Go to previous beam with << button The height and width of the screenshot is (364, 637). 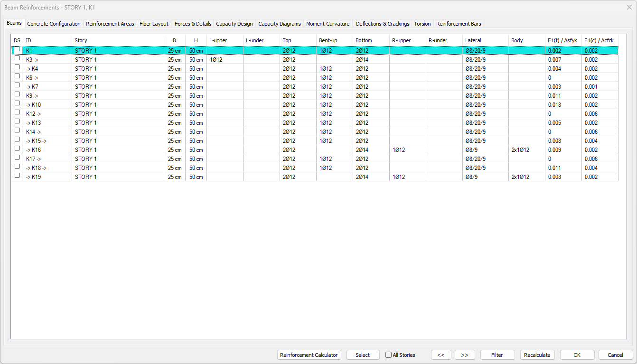click(x=441, y=355)
